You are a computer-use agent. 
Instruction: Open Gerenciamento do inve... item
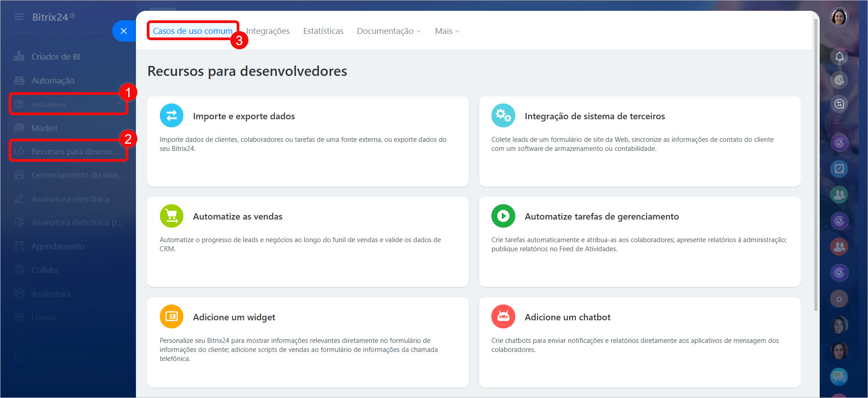[x=78, y=175]
